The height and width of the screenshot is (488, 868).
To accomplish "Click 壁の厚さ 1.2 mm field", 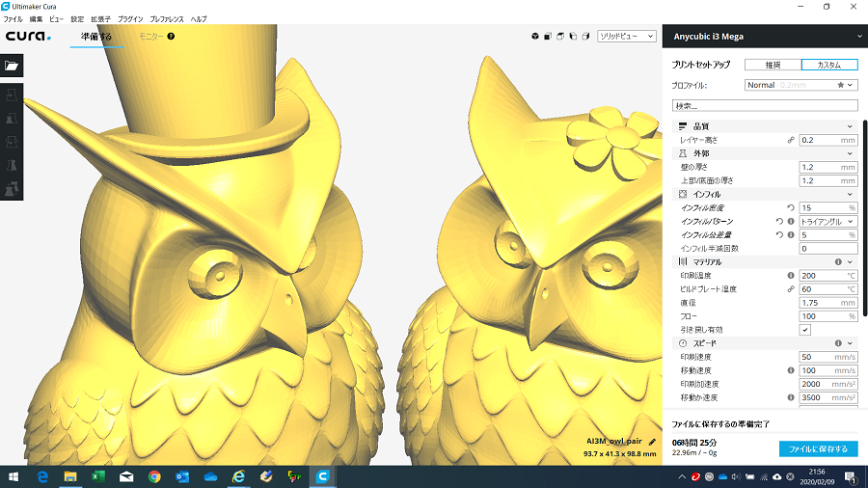I will 828,167.
